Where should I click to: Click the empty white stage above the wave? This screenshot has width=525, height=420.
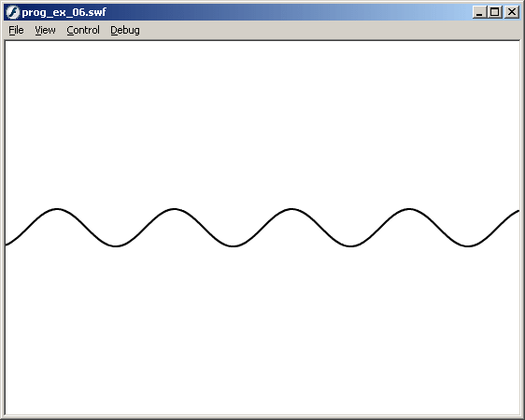click(262, 120)
